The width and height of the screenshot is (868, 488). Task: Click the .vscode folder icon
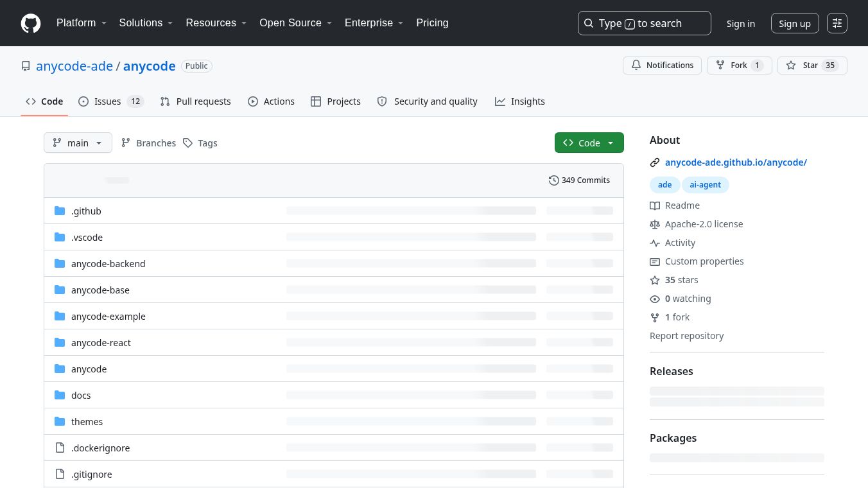click(x=60, y=237)
